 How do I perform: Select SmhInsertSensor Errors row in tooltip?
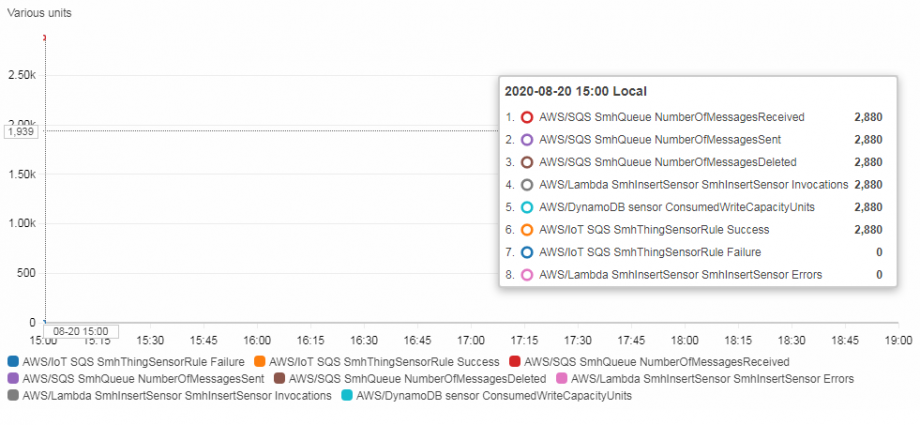tap(693, 275)
